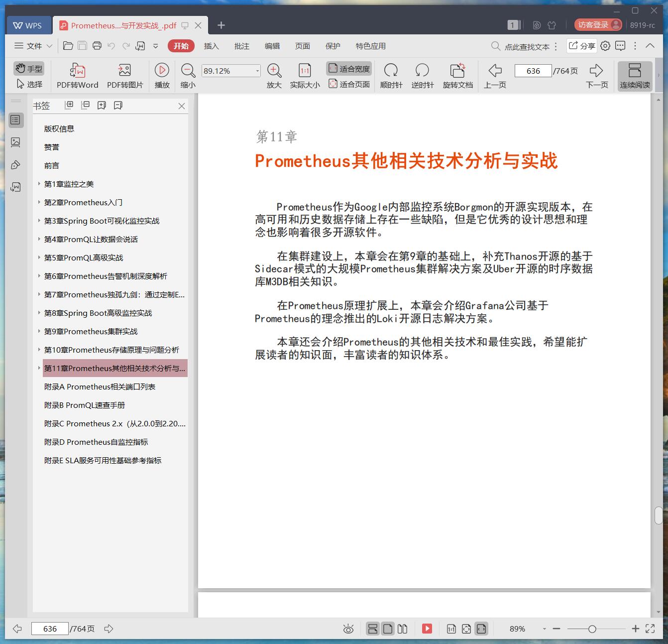Image resolution: width=668 pixels, height=644 pixels.
Task: Click the zoom slider handle
Action: point(592,629)
